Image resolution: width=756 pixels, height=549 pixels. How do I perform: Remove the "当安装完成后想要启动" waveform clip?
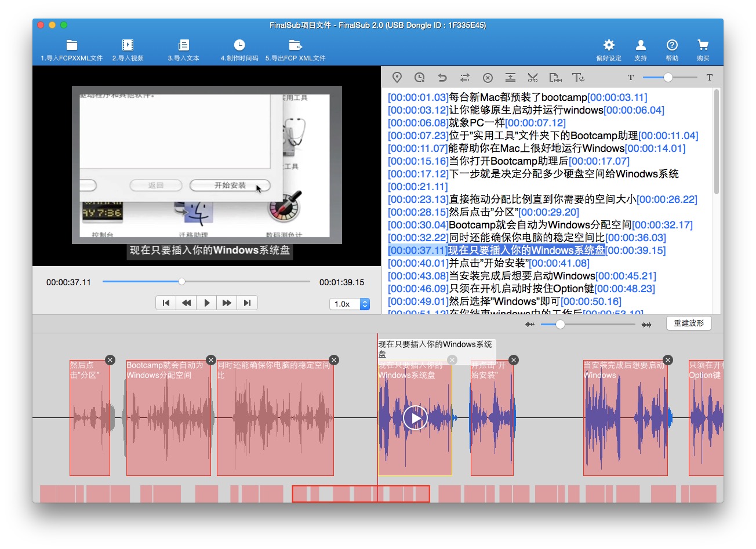[668, 360]
